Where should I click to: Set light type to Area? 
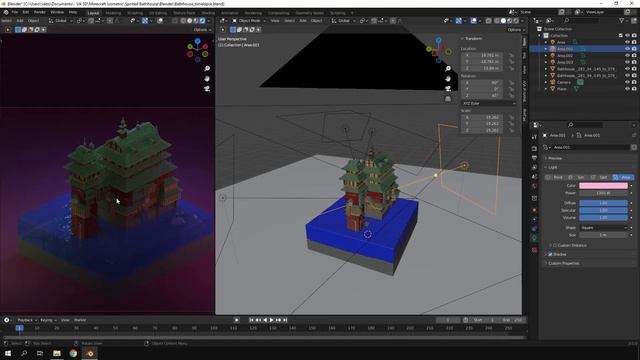[623, 177]
